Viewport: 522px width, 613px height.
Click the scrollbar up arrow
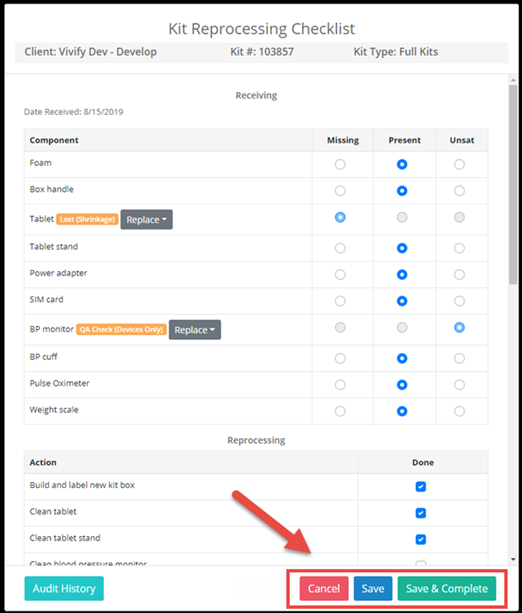[513, 80]
